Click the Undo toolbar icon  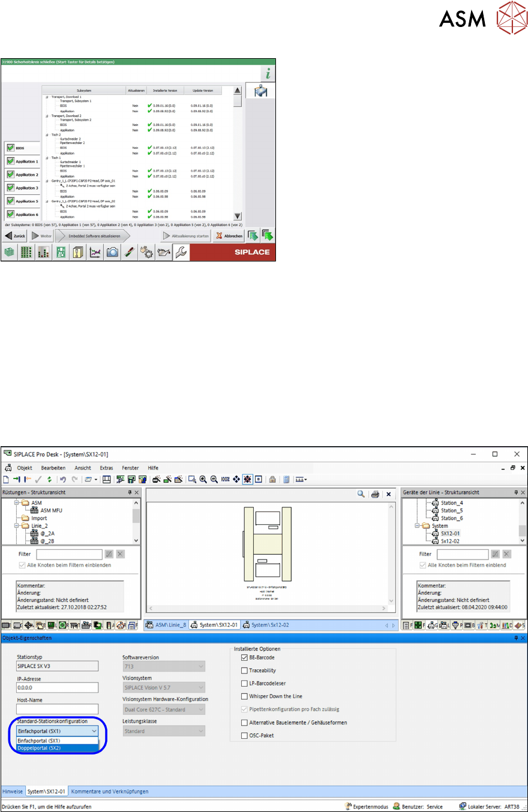point(62,480)
